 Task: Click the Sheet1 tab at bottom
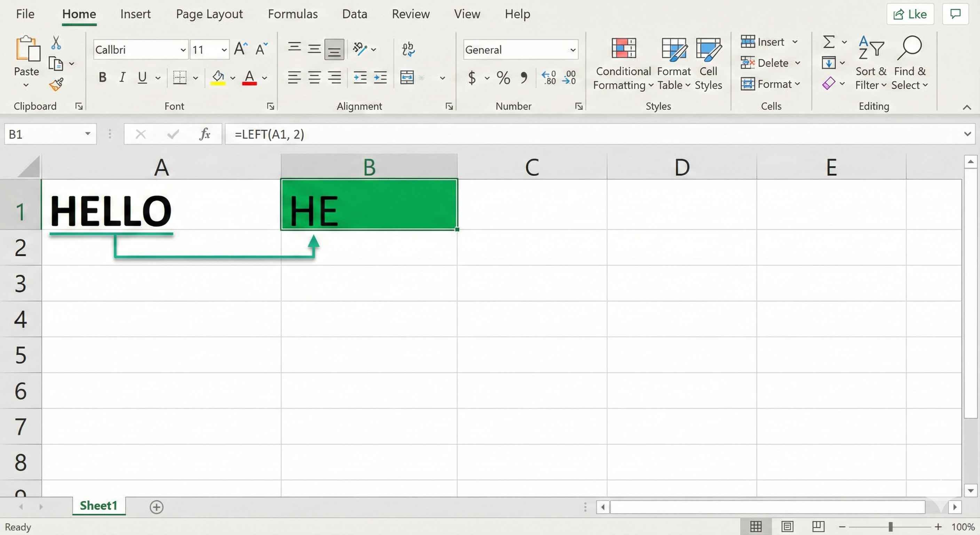(98, 505)
